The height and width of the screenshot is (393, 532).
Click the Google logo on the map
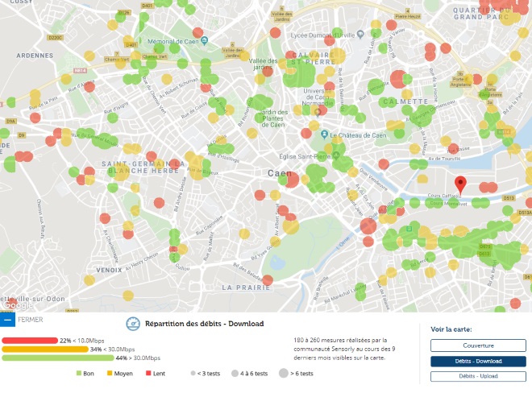tap(16, 305)
